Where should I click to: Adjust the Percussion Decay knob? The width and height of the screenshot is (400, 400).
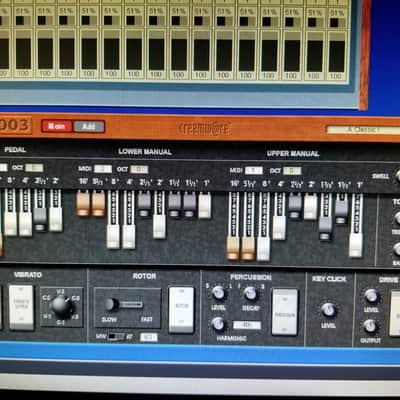250,293
